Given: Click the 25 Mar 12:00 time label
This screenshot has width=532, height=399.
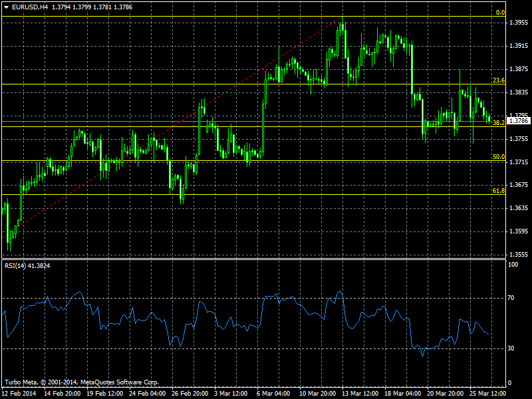Looking at the screenshot, I should coord(487,394).
